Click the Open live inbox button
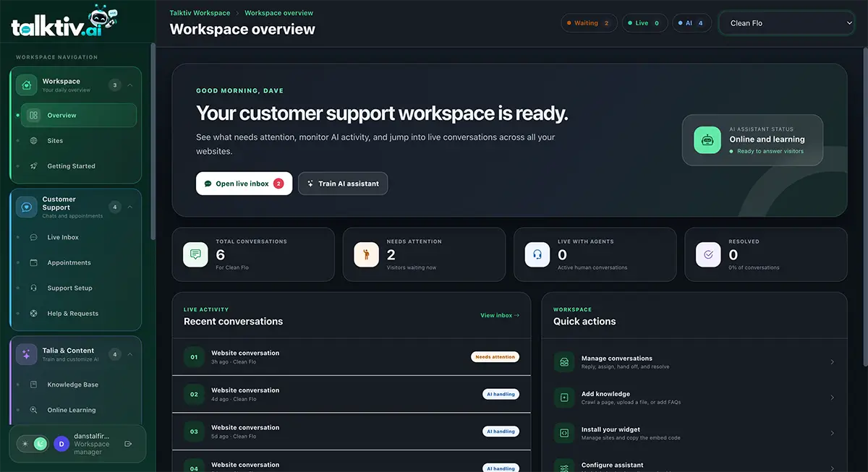868x472 pixels. tap(244, 184)
